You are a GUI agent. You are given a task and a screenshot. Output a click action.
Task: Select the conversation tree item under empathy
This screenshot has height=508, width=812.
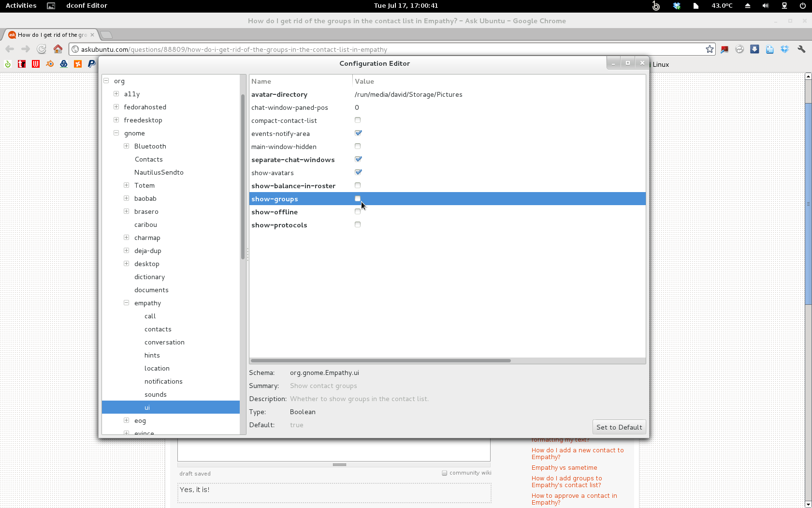164,342
